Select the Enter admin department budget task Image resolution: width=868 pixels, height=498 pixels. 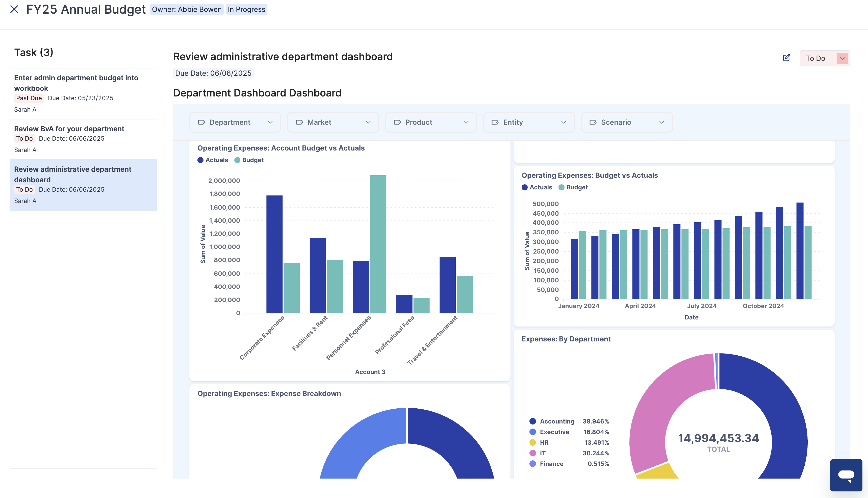83,93
